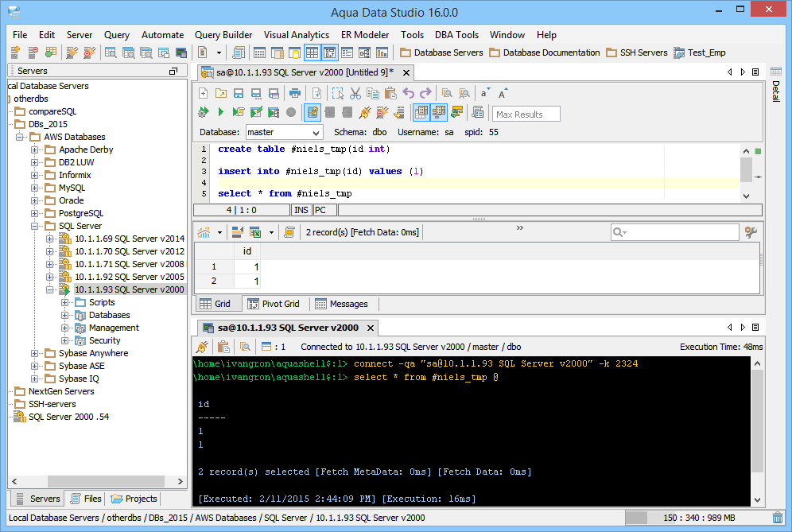Click the disconnect plug icon in shell toolbar
Image resolution: width=792 pixels, height=532 pixels.
pos(203,347)
